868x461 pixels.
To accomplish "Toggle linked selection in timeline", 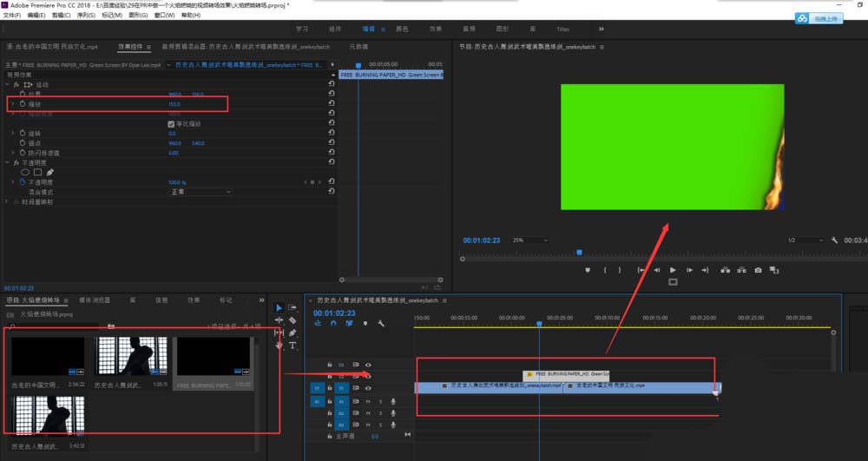I will point(349,323).
